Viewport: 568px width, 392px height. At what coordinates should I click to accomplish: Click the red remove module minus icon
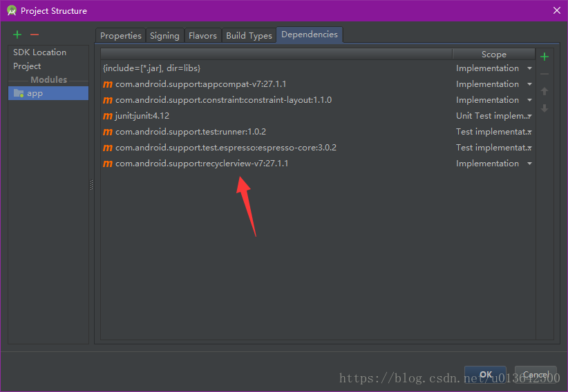tap(35, 35)
